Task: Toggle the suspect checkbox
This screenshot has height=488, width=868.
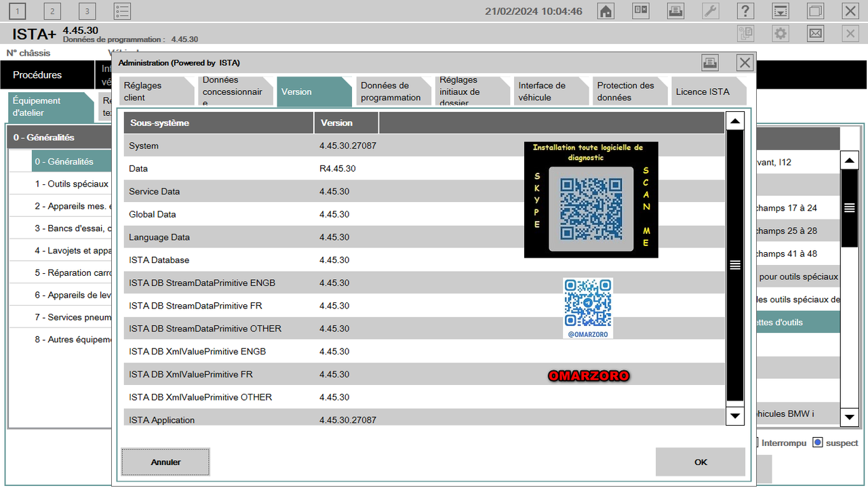Action: tap(818, 443)
